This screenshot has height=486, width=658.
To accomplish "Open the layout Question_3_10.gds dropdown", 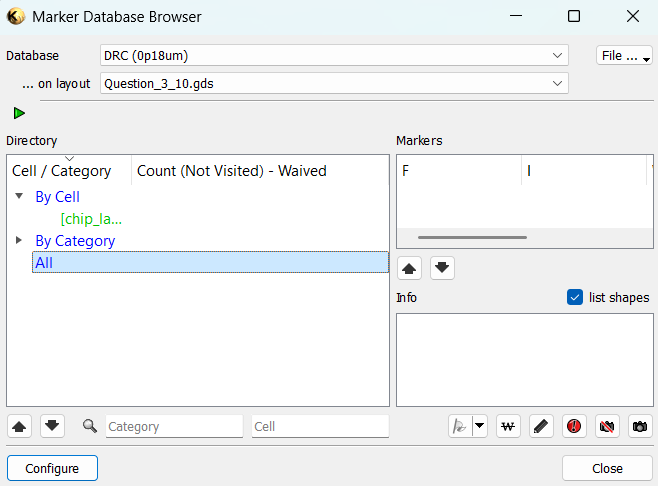I will pos(334,84).
